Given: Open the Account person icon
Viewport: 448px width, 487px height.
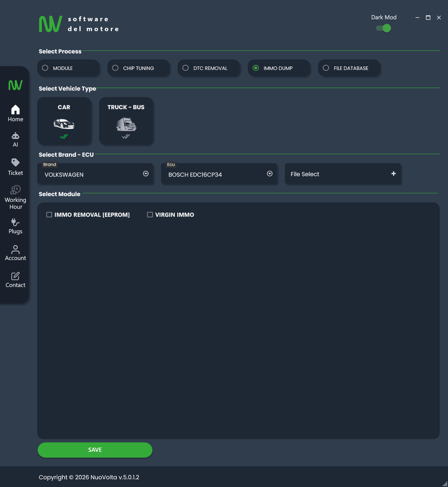Looking at the screenshot, I should pyautogui.click(x=15, y=250).
